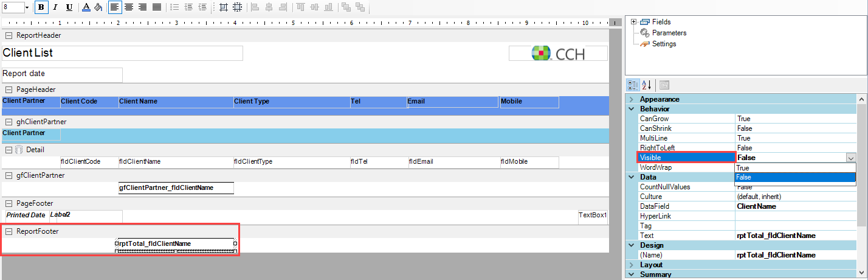Select the Client Type header label
868x280 pixels.
[x=291, y=102]
